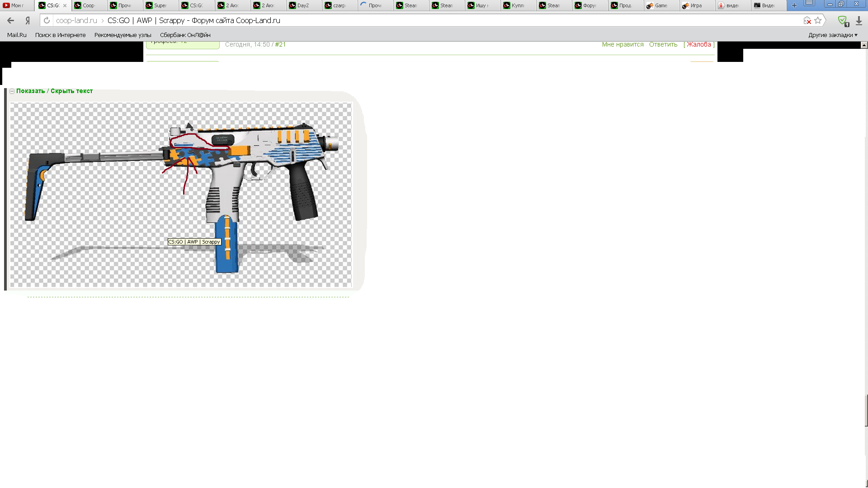Click the vertical scrollbar thumb
The width and height of the screenshot is (868, 488).
[x=866, y=410]
